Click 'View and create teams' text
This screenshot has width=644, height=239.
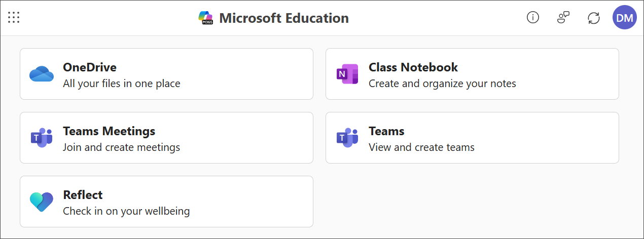421,147
